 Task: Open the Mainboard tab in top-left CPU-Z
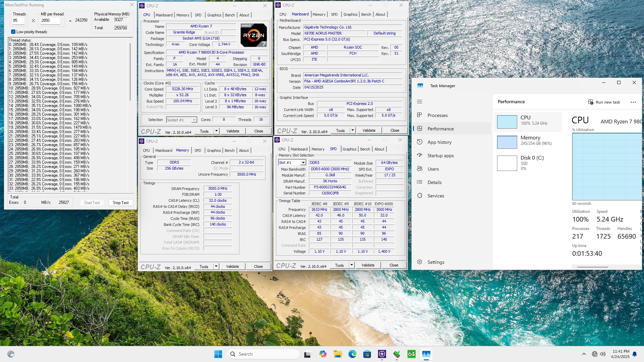click(164, 15)
